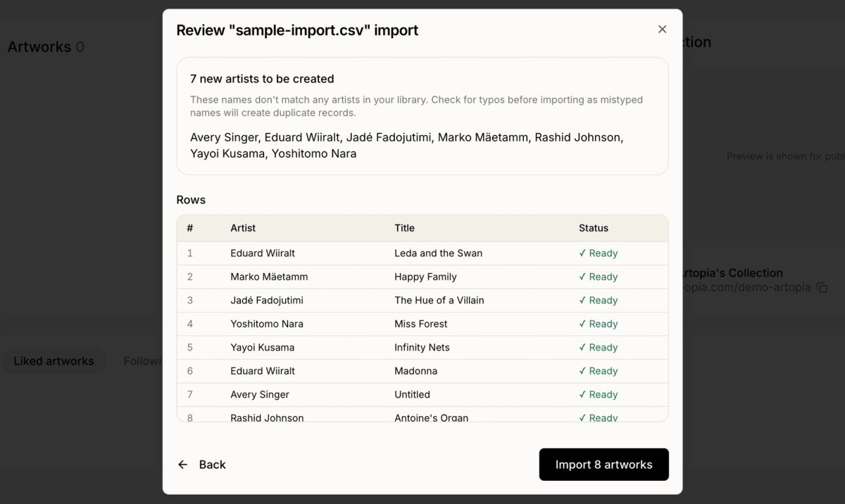Click the Status column header

594,228
